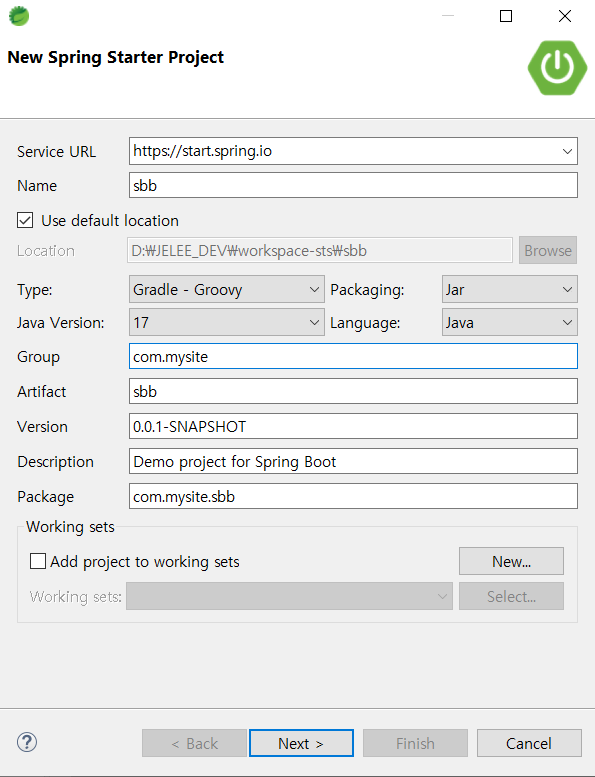Click the Spring leaf icon in title bar

coord(19,16)
